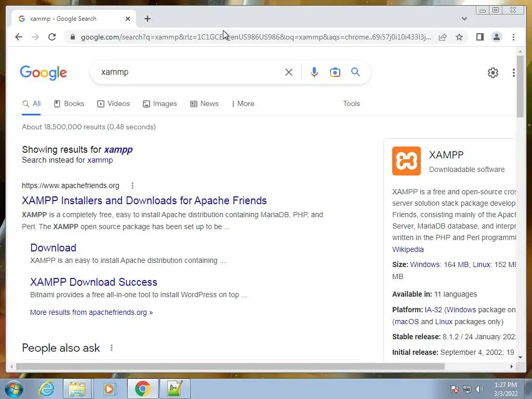Viewport: 532px width, 399px height.
Task: Click the Linux link beside Size
Action: pyautogui.click(x=482, y=264)
